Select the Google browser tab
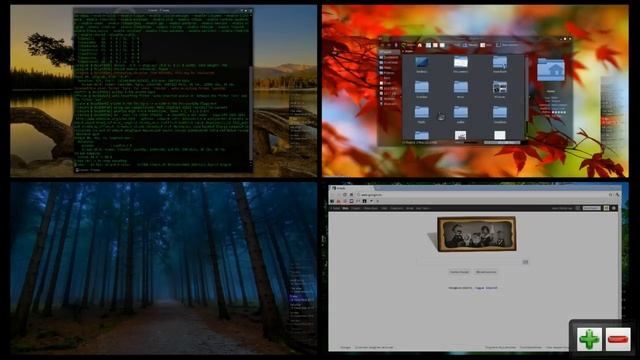 (351, 188)
